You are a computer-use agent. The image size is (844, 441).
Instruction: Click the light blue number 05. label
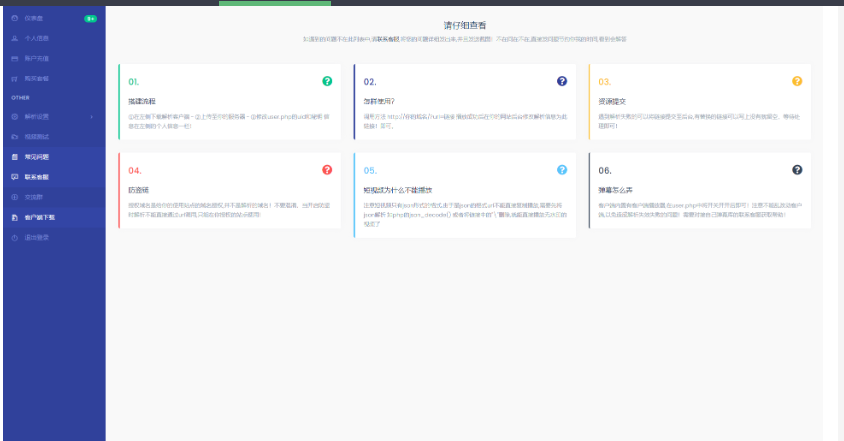(370, 171)
